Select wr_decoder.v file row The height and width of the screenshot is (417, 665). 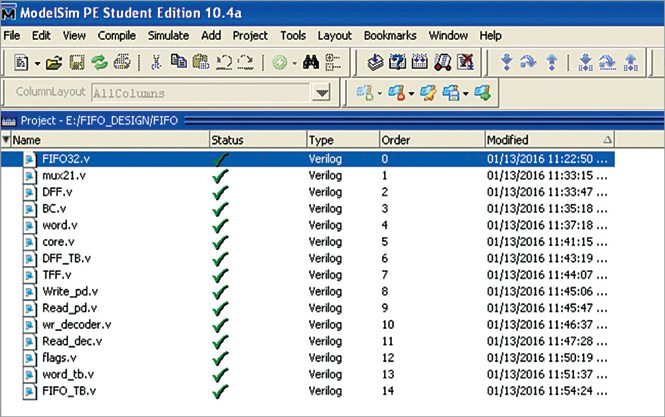tap(76, 325)
